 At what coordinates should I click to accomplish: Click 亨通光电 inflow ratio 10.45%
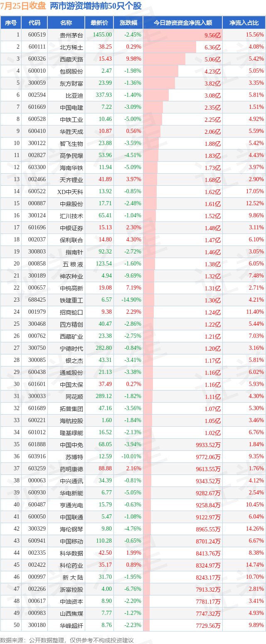point(255,505)
